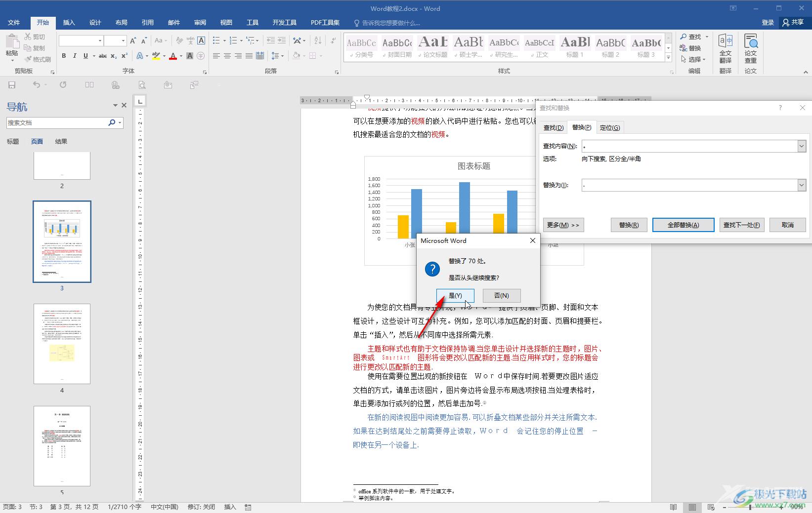Screen dimensions: 812x513
Task: Switch to the 标题 tab in navigation pane
Action: tap(13, 141)
